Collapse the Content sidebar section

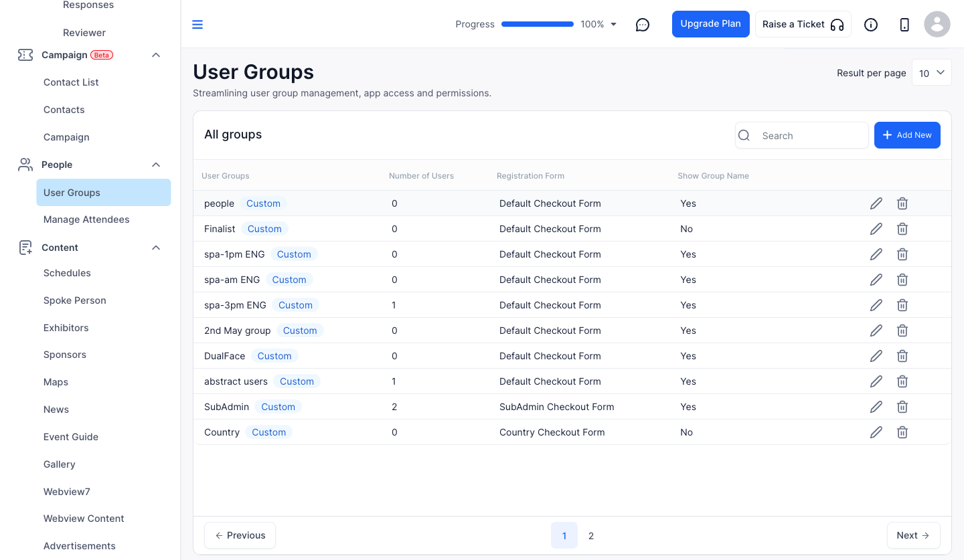156,248
